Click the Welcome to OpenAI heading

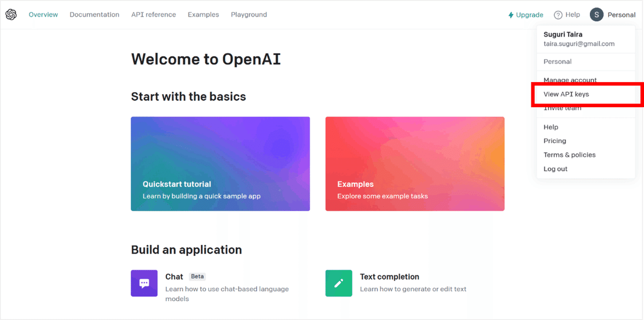click(x=206, y=59)
